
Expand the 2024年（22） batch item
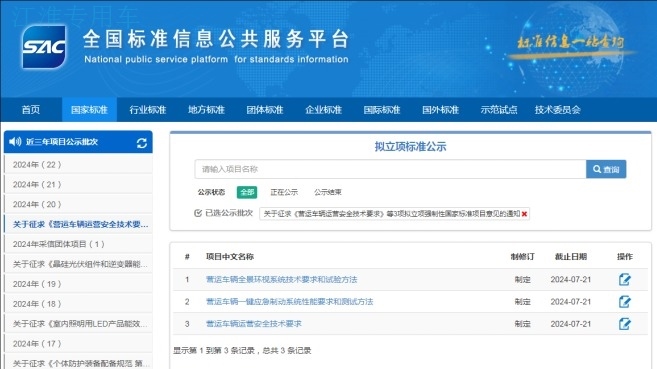78,165
